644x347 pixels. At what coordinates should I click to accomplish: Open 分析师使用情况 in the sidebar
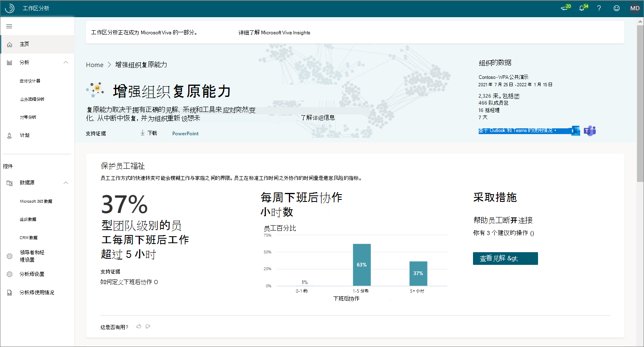pos(37,293)
